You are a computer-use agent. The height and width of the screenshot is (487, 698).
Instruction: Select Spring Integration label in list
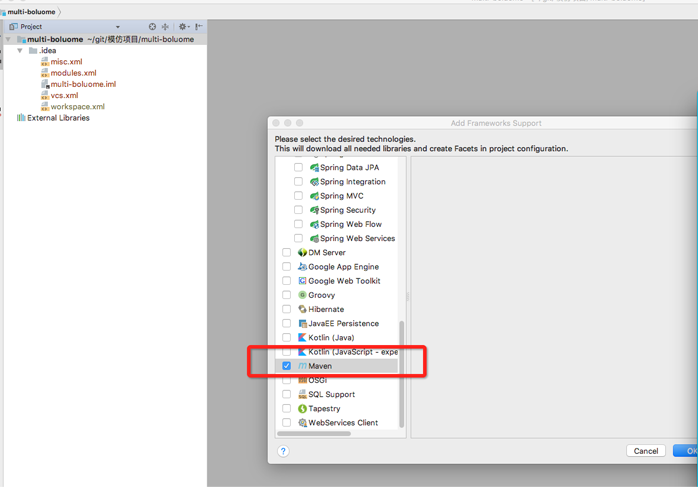pos(353,182)
